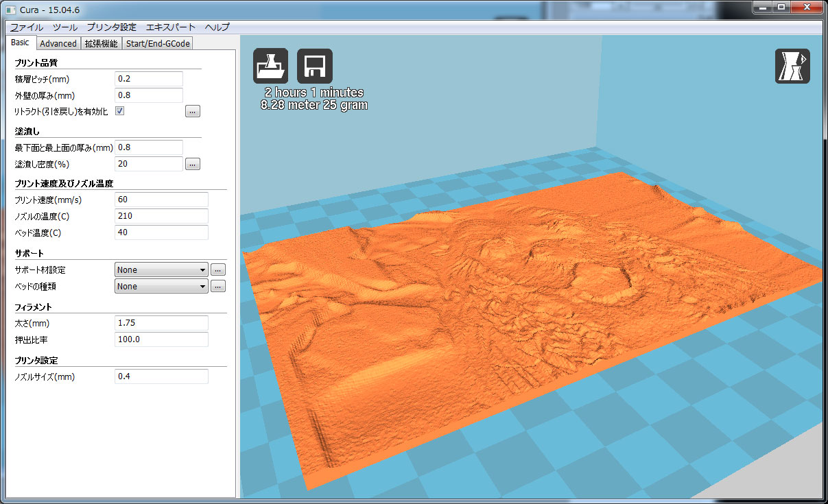The width and height of the screenshot is (828, 504).
Task: Open retraction settings ellipsis button
Action: (x=193, y=111)
